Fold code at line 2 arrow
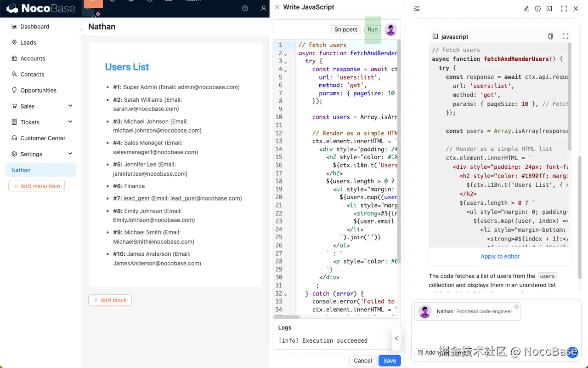This screenshot has width=588, height=368. click(x=285, y=54)
